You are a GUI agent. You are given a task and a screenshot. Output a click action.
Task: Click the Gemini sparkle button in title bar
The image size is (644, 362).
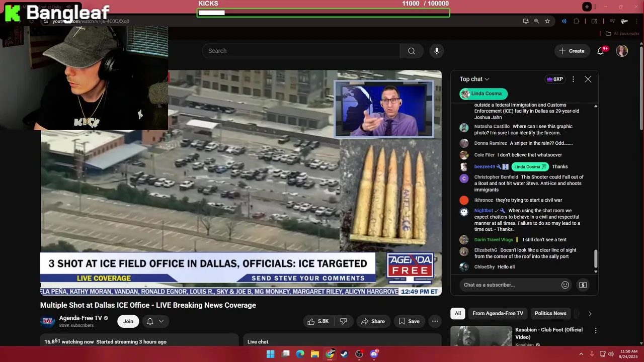(587, 7)
